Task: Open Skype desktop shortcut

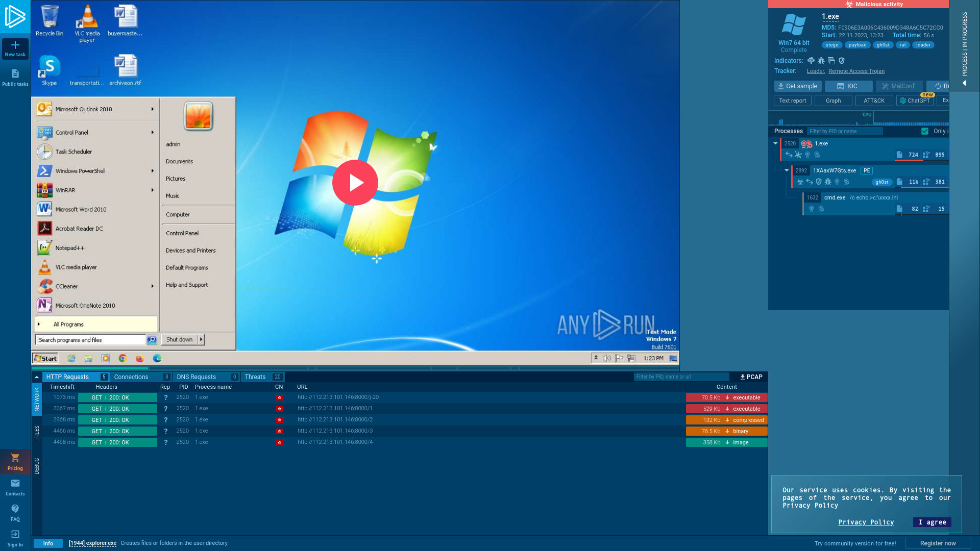Action: [50, 70]
